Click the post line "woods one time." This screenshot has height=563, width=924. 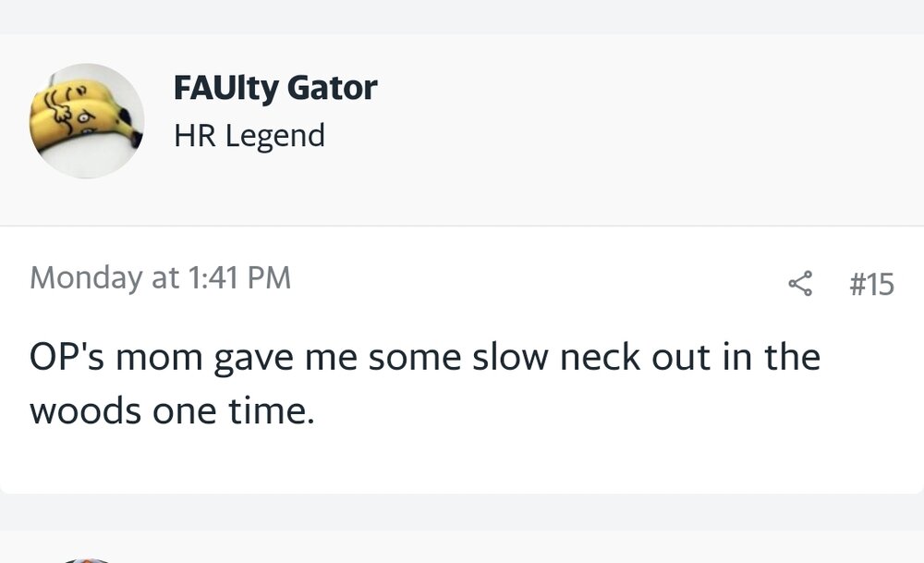pyautogui.click(x=172, y=410)
